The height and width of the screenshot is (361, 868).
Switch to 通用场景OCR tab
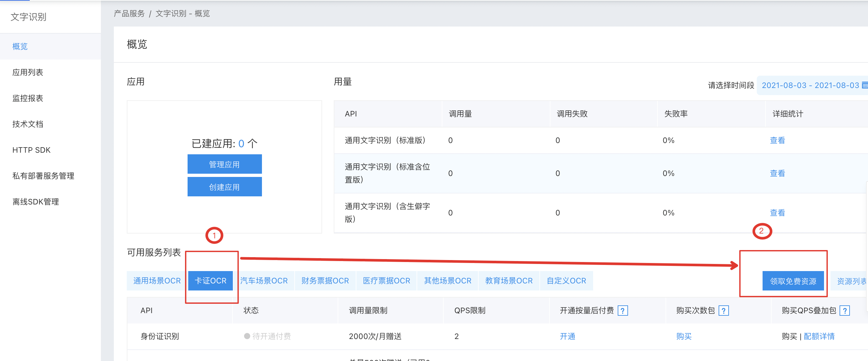[157, 281]
